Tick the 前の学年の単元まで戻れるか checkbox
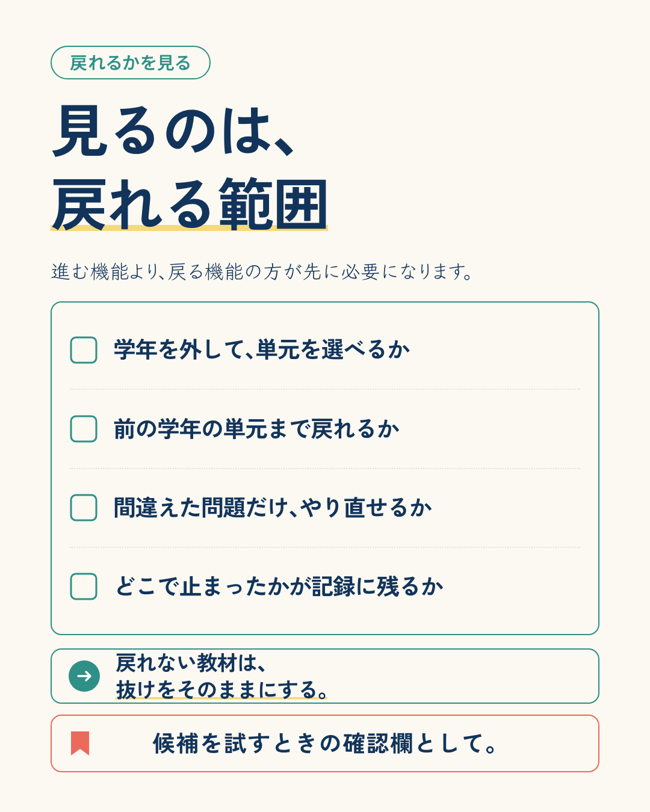This screenshot has width=650, height=812. point(84,429)
